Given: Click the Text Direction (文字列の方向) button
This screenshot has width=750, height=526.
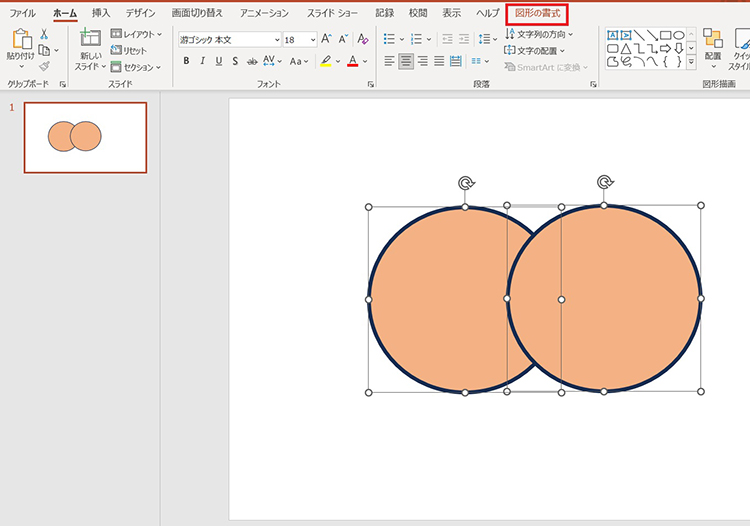Looking at the screenshot, I should [540, 34].
